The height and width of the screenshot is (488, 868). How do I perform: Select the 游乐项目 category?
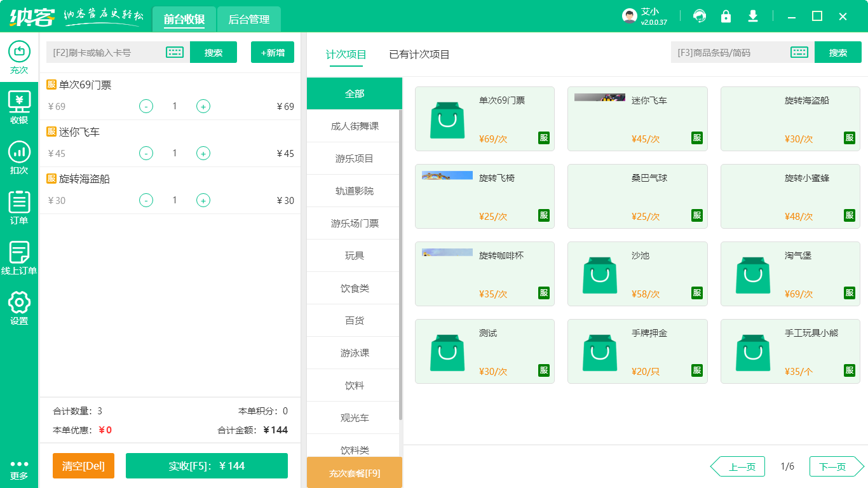click(x=354, y=158)
